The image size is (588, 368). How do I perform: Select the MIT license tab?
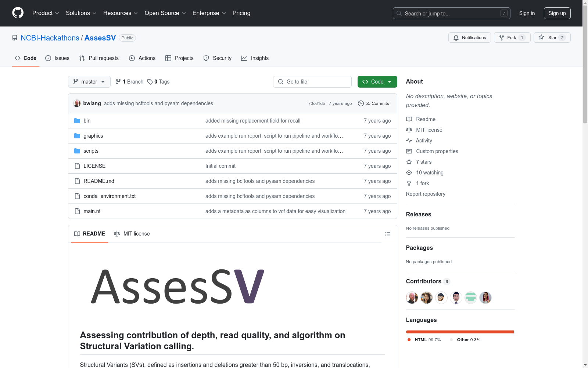[x=132, y=234]
